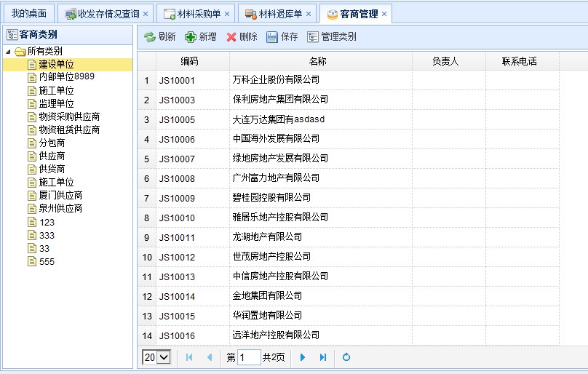The height and width of the screenshot is (374, 588).
Task: Click the 客商管理 tab icon
Action: 333,15
